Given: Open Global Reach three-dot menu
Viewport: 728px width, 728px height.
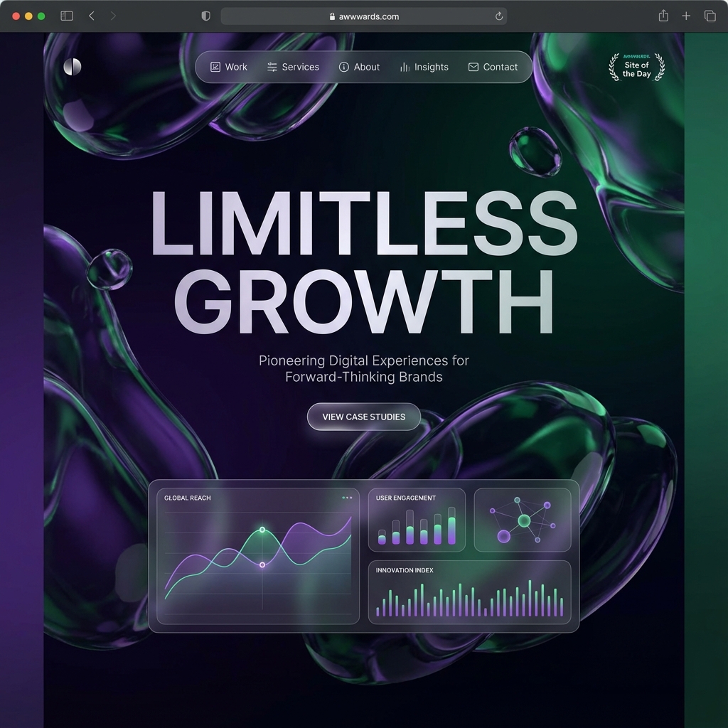Looking at the screenshot, I should tap(347, 498).
